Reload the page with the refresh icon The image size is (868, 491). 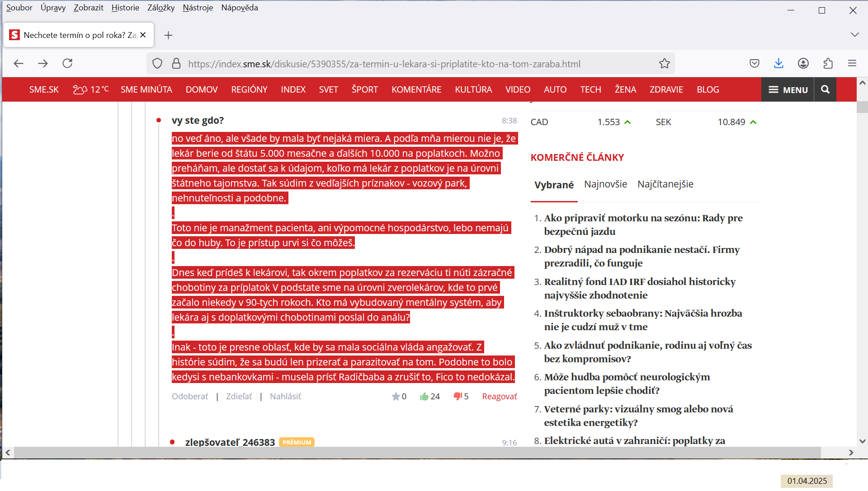pyautogui.click(x=67, y=64)
